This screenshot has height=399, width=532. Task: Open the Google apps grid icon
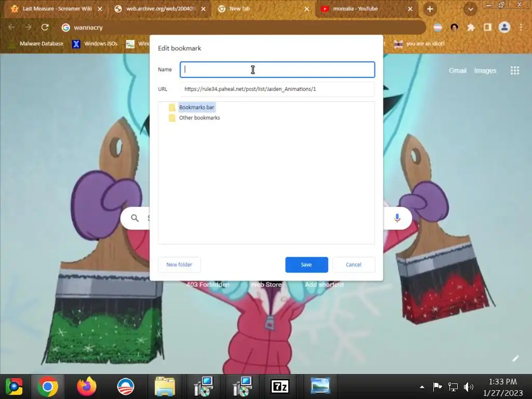[515, 70]
